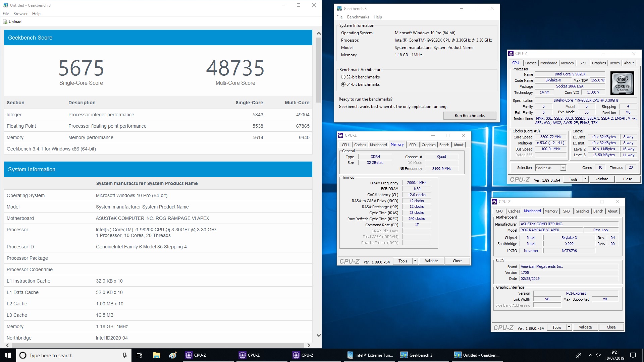The width and height of the screenshot is (644, 362).
Task: Click the muted volume icon in tray
Action: (599, 355)
